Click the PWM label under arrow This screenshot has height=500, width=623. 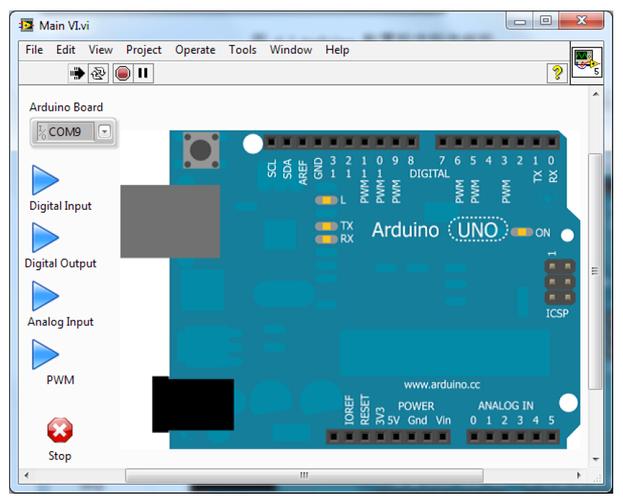click(60, 380)
